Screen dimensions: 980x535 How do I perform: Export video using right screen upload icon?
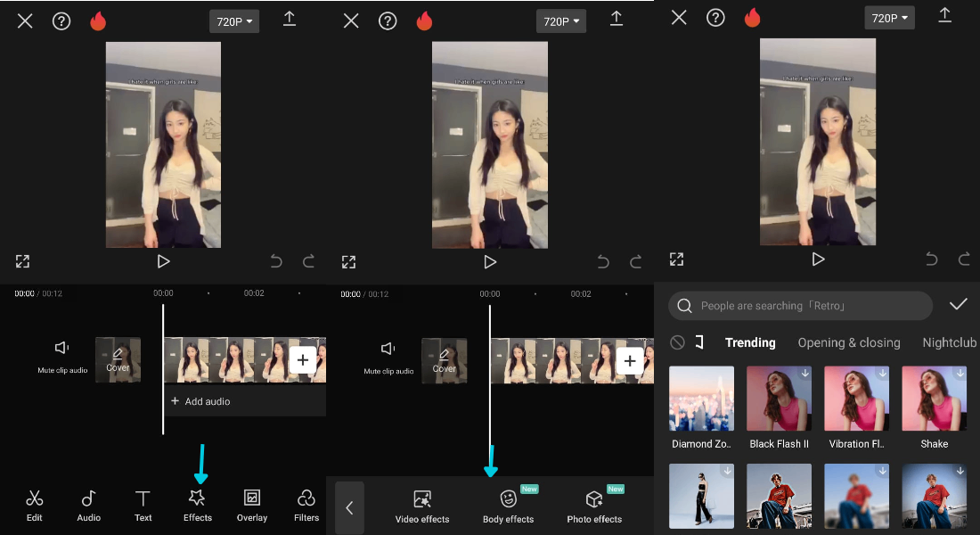(x=945, y=15)
